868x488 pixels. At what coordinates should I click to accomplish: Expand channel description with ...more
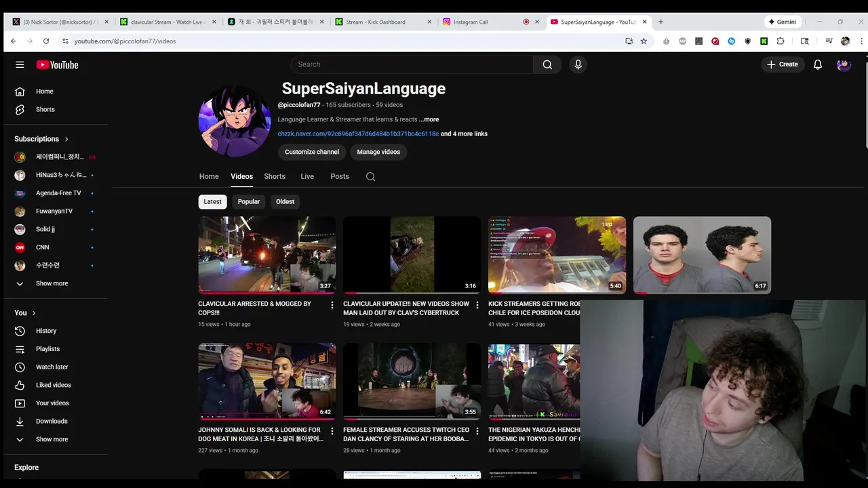(x=429, y=119)
